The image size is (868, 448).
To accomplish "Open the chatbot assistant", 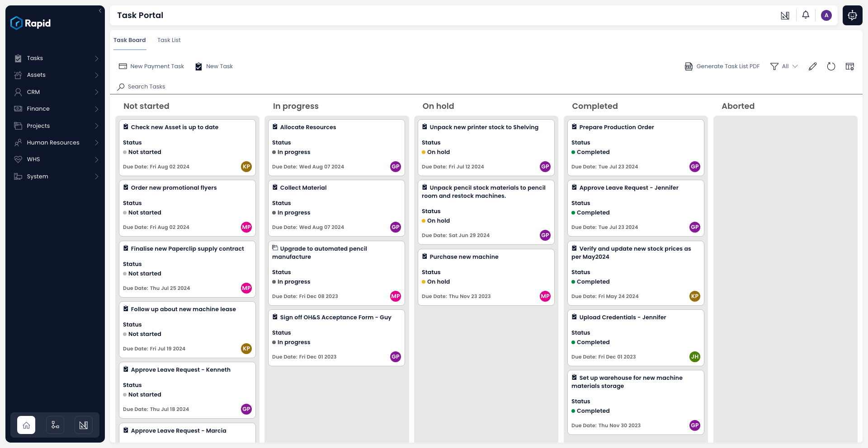I will pyautogui.click(x=852, y=15).
